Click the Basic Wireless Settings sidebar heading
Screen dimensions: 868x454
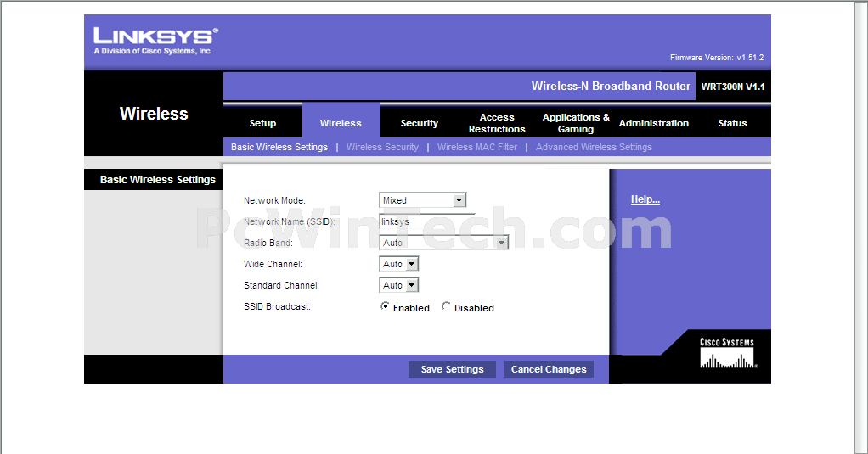click(x=158, y=180)
